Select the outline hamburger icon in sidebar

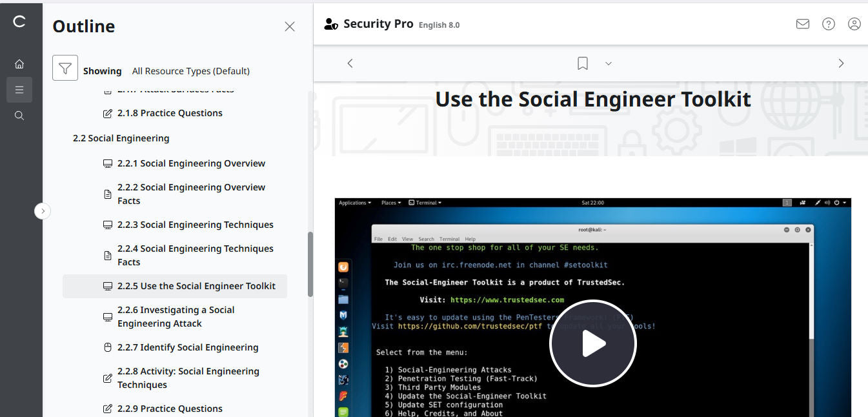pyautogui.click(x=19, y=89)
